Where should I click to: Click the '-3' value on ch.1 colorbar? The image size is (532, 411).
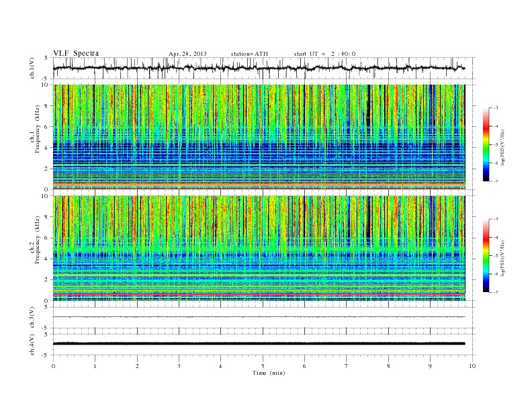pos(496,108)
